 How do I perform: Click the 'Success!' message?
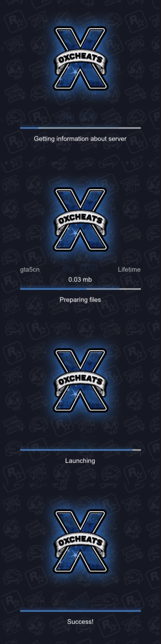click(80, 622)
